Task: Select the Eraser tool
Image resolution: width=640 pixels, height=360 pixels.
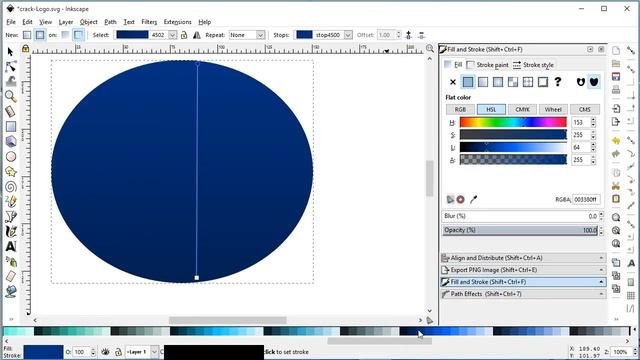Action: click(x=11, y=276)
